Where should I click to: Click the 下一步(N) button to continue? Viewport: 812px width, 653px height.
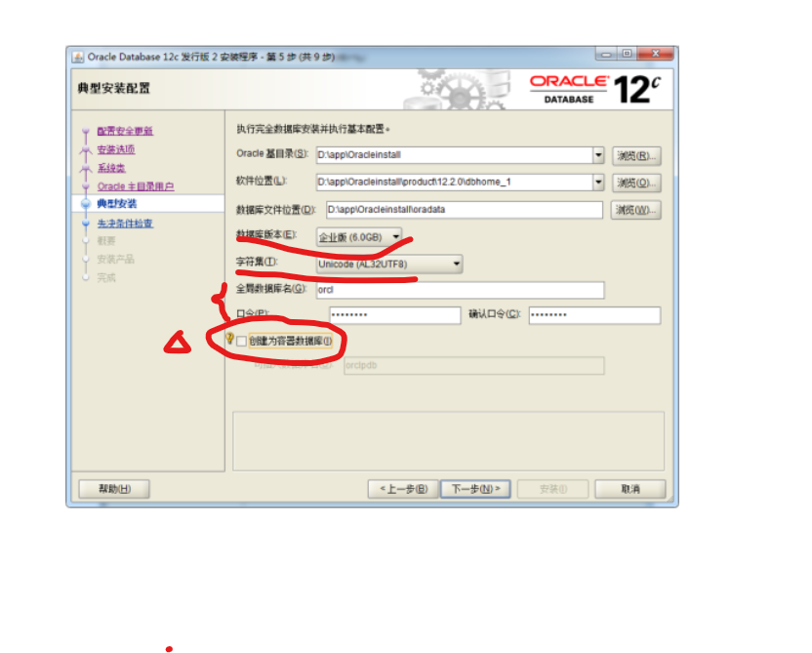[x=475, y=489]
